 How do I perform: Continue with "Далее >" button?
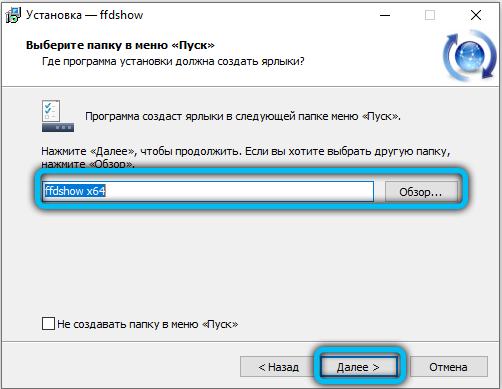tap(358, 367)
